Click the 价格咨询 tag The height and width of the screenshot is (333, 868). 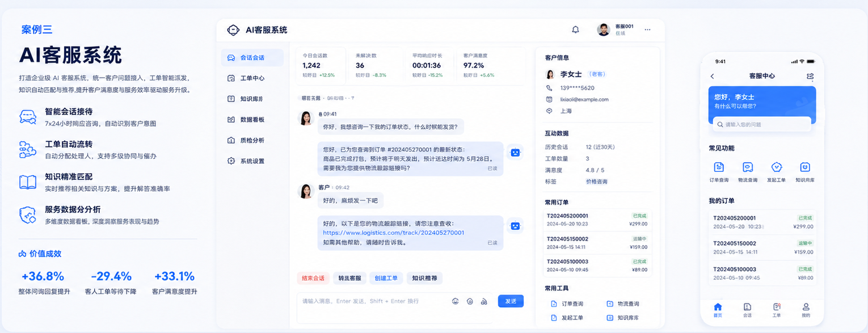(596, 182)
